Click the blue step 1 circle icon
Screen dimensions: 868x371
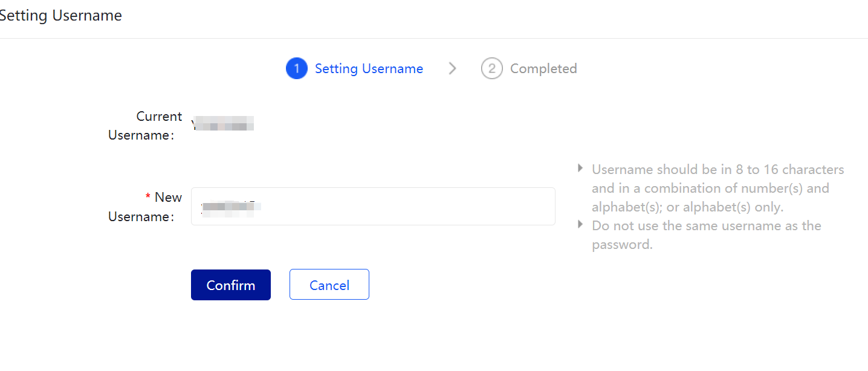pos(296,69)
